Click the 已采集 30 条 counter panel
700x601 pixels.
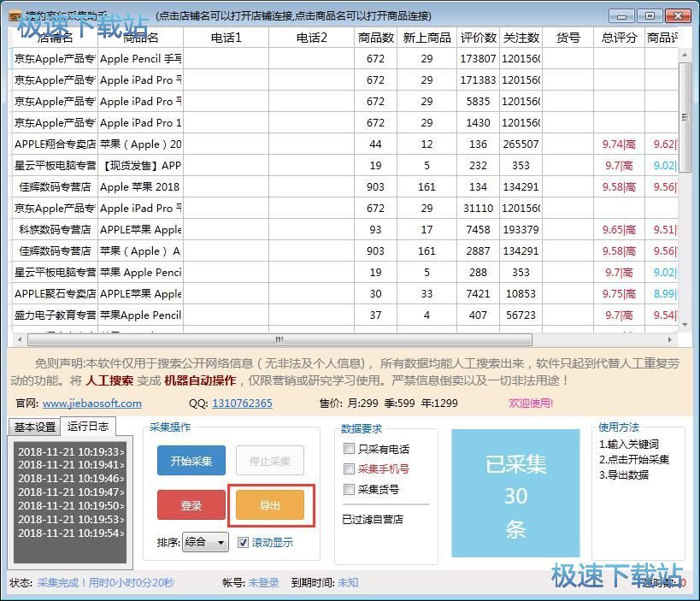click(515, 493)
